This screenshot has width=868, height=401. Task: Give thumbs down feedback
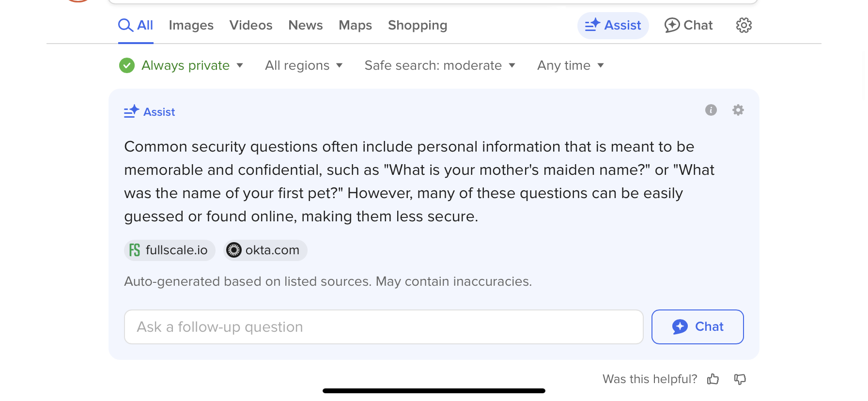[x=740, y=379]
